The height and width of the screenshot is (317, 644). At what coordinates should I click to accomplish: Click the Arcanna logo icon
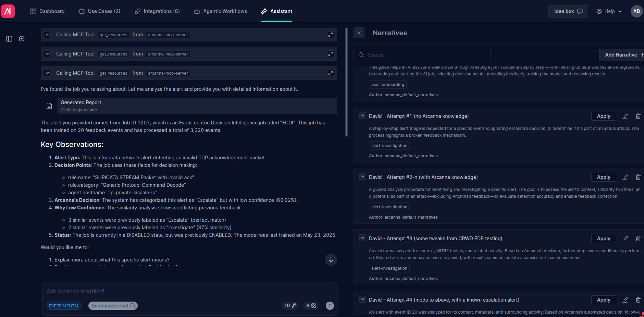coord(8,11)
